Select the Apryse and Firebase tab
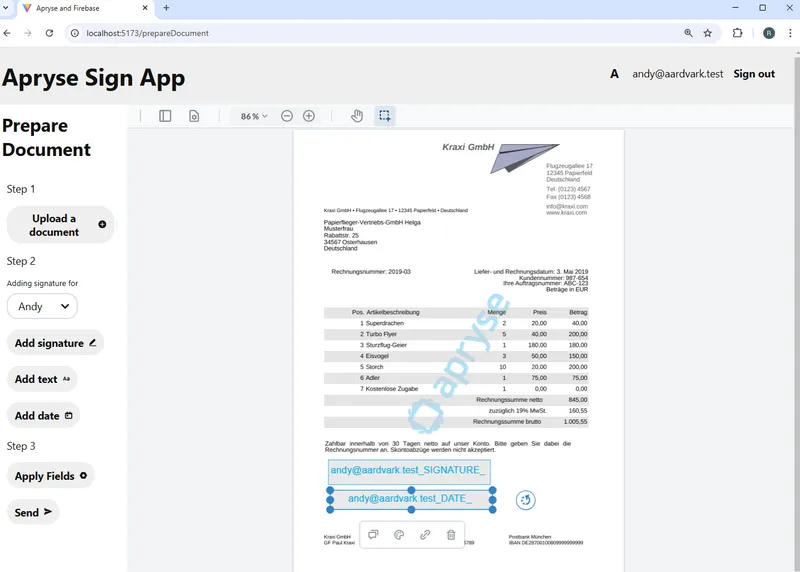The height and width of the screenshot is (572, 800). point(86,8)
